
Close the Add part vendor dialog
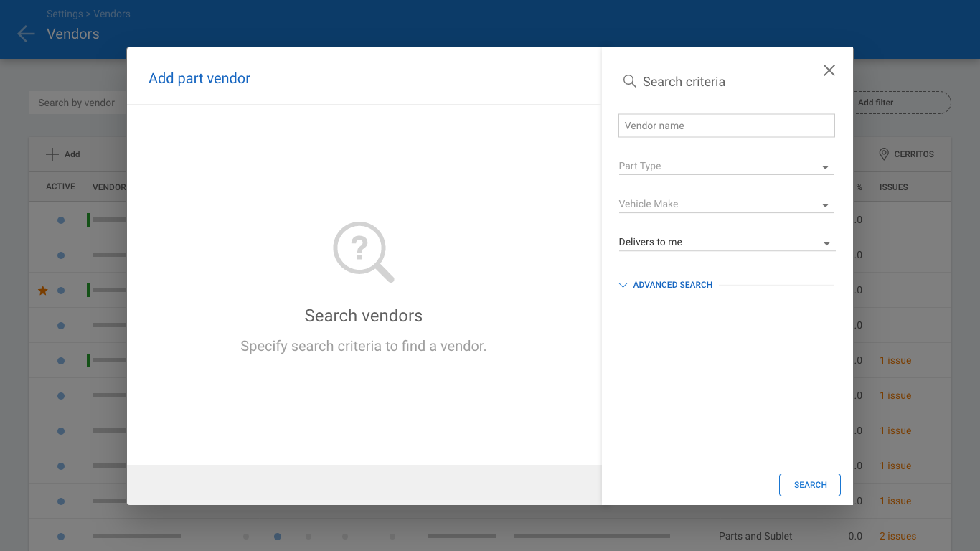pyautogui.click(x=829, y=70)
